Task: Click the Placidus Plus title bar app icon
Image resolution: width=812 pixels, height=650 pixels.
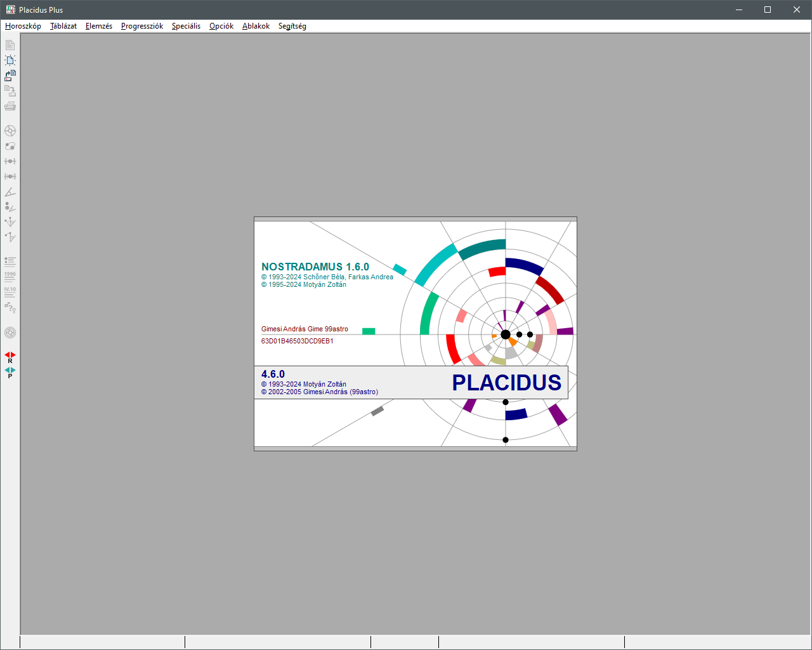Action: tap(10, 10)
